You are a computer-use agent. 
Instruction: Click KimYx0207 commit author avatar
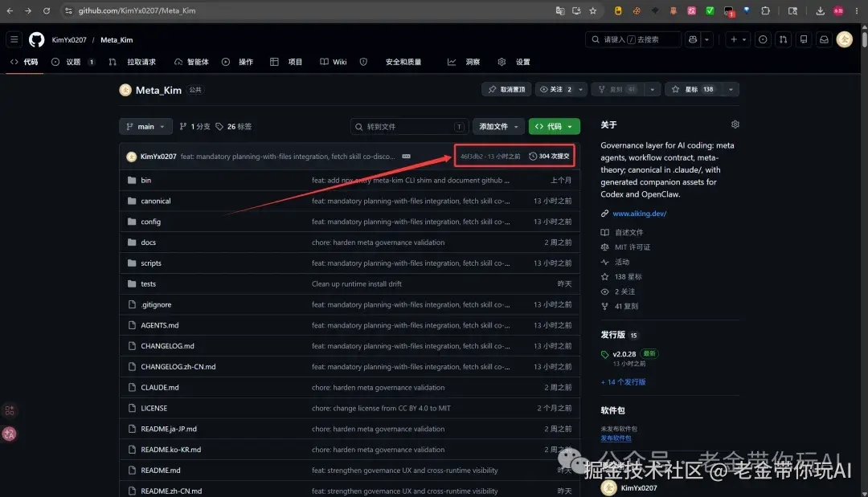coord(131,157)
